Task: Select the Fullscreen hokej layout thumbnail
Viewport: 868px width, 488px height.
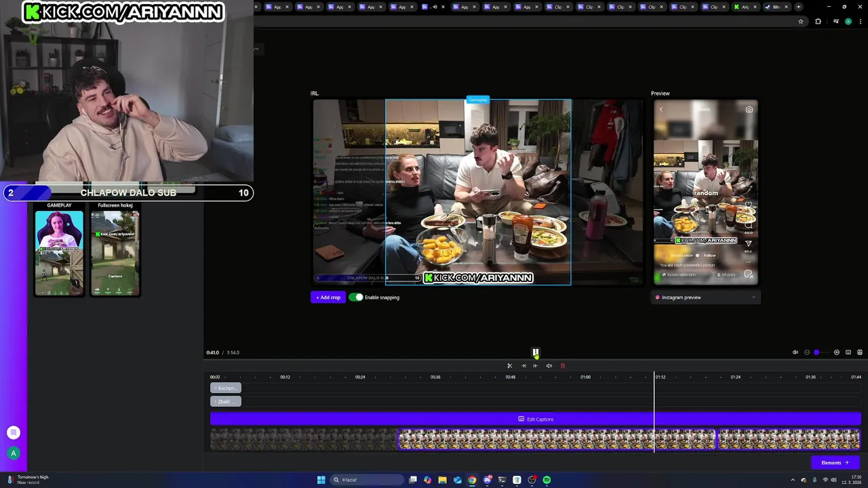Action: pyautogui.click(x=115, y=253)
